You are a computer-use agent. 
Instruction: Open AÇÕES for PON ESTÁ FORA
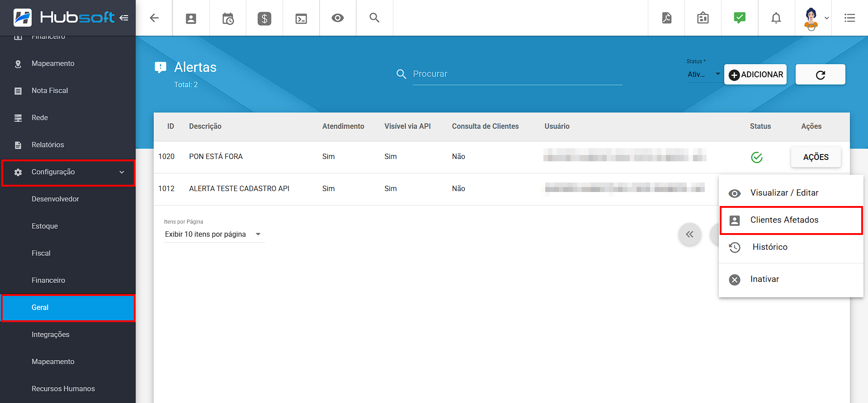coord(816,157)
